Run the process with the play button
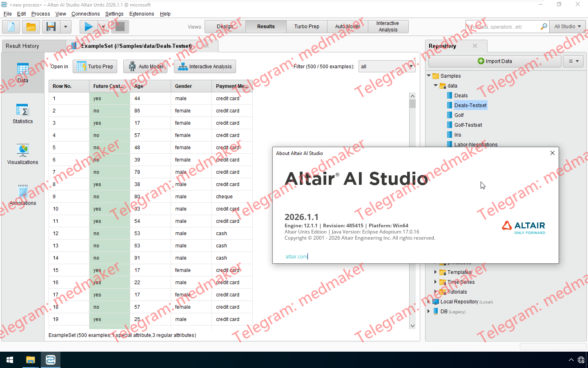Image resolution: width=588 pixels, height=368 pixels. pos(89,27)
